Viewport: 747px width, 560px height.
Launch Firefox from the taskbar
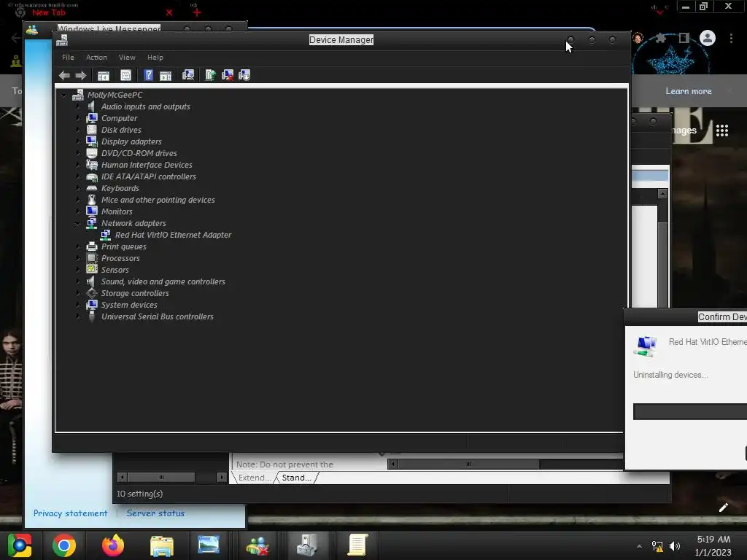pos(113,545)
